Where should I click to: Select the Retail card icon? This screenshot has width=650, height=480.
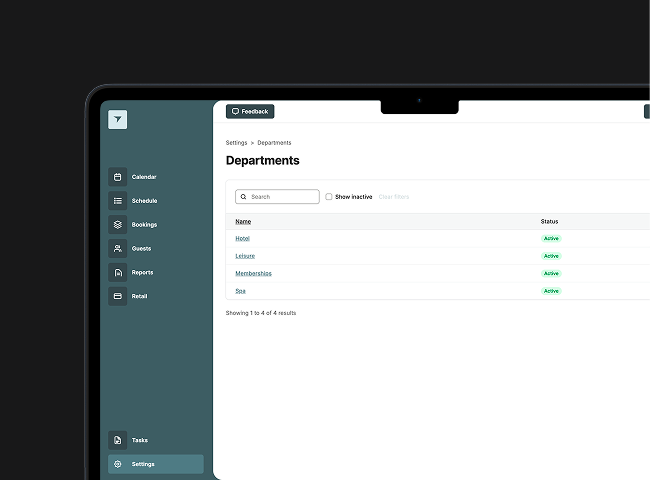(x=117, y=296)
